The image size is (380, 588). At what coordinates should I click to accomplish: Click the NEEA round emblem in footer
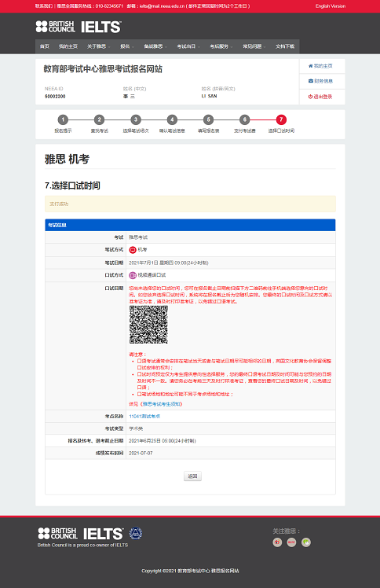136,533
